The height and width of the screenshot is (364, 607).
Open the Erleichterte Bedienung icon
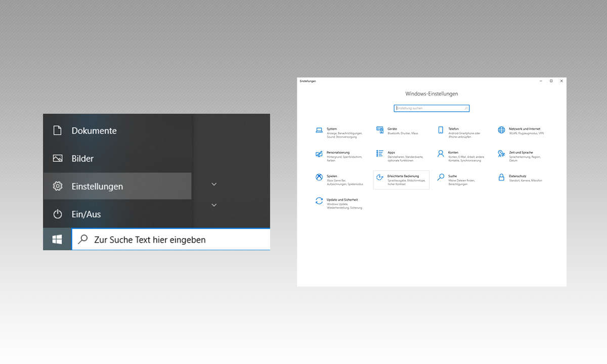coord(380,177)
